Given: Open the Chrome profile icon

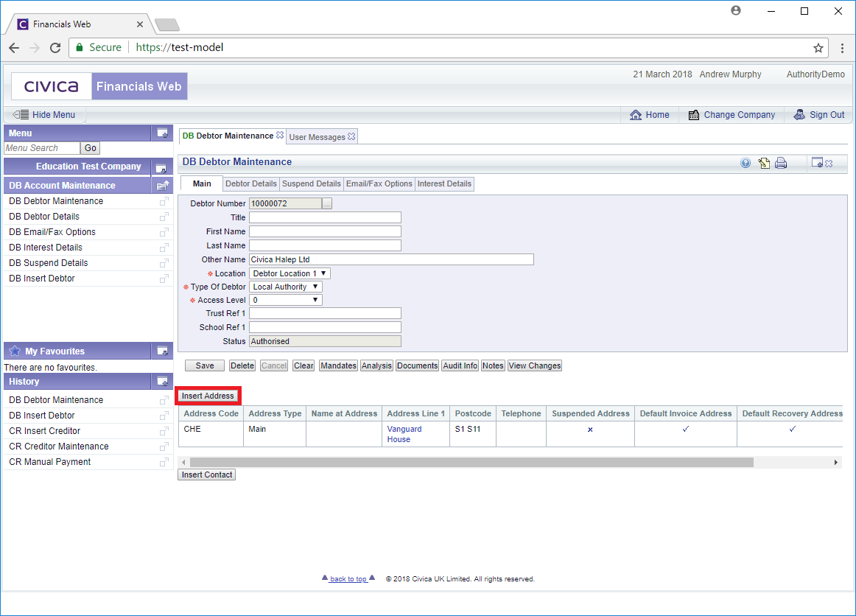Looking at the screenshot, I should (x=736, y=10).
